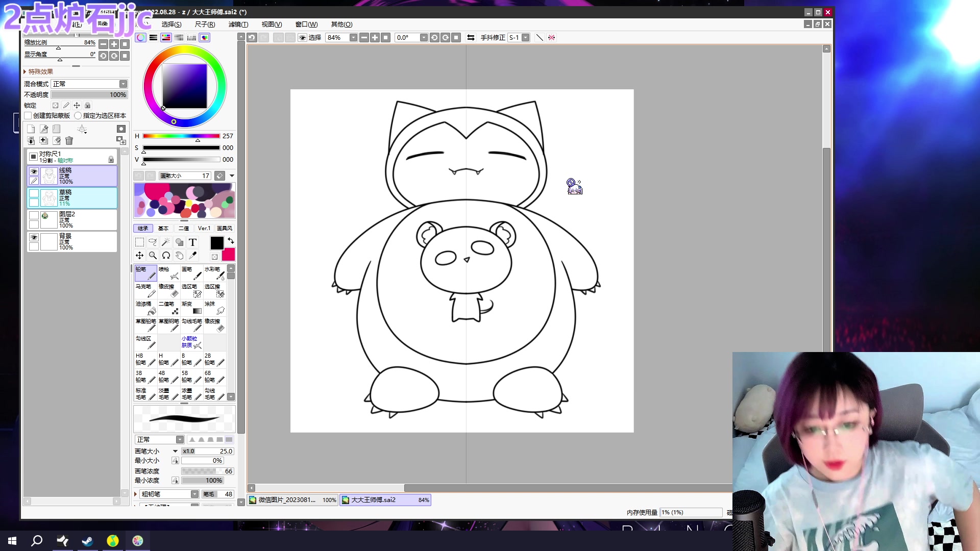Open the 手抖修正 stabilizer dropdown

click(525, 38)
